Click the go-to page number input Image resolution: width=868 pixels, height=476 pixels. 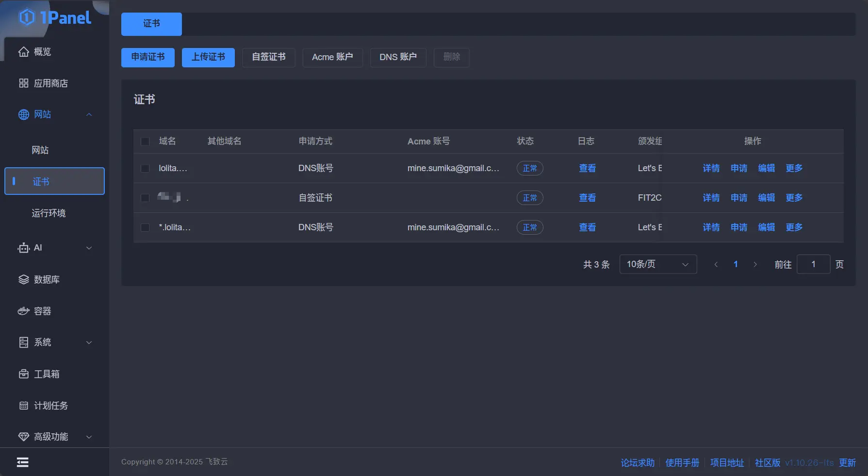click(x=814, y=264)
